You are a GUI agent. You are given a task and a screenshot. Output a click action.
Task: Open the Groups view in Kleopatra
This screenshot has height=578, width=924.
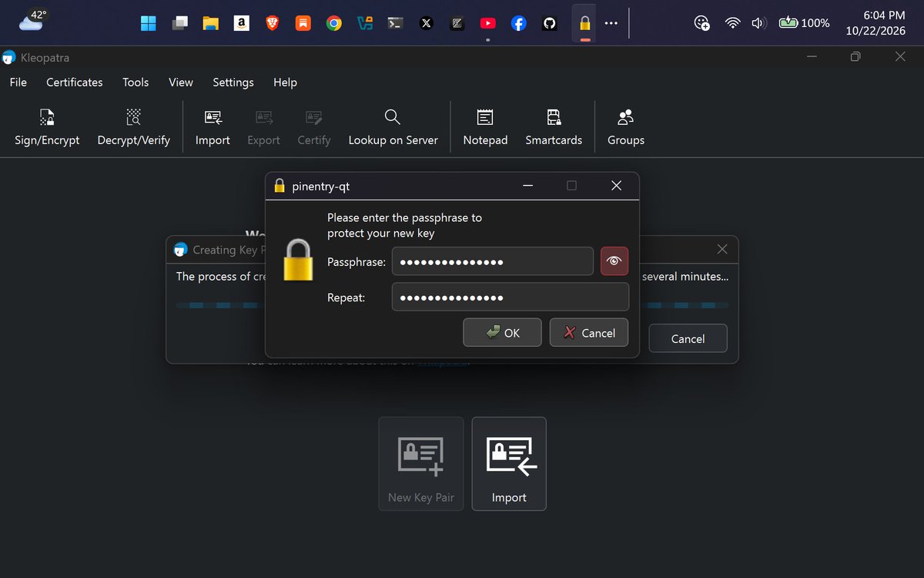(x=625, y=127)
